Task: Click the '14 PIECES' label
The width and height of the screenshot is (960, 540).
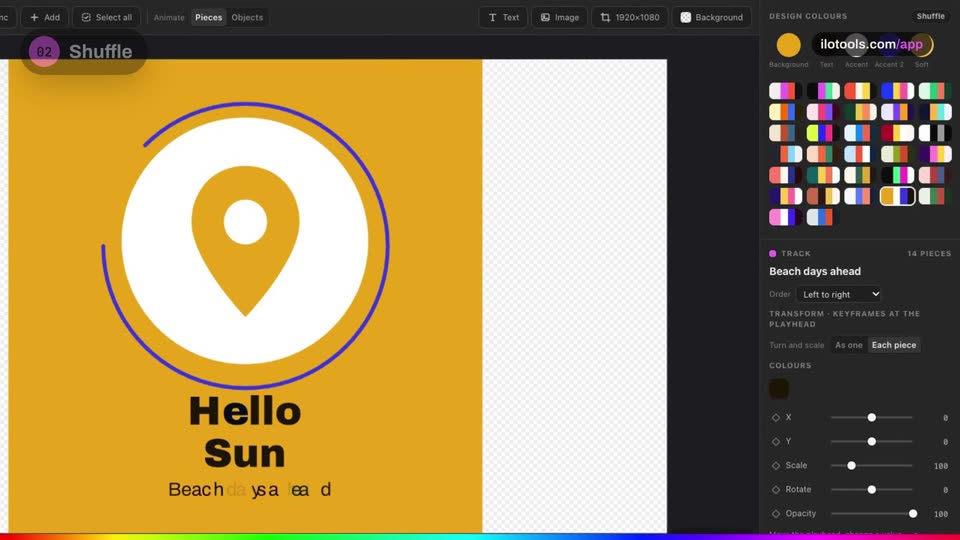Action: (929, 253)
